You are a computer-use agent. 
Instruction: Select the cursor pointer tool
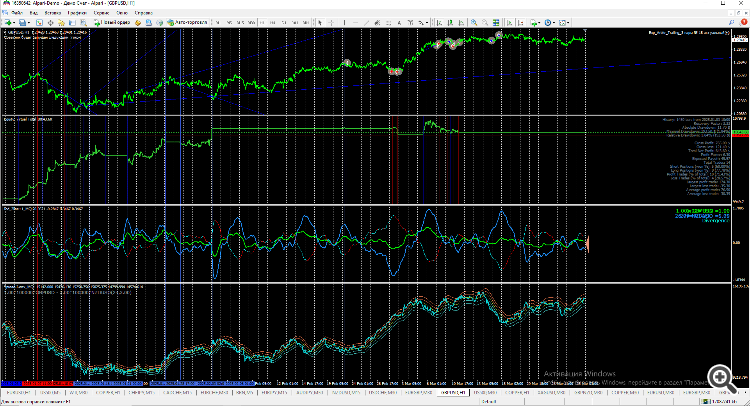point(320,22)
